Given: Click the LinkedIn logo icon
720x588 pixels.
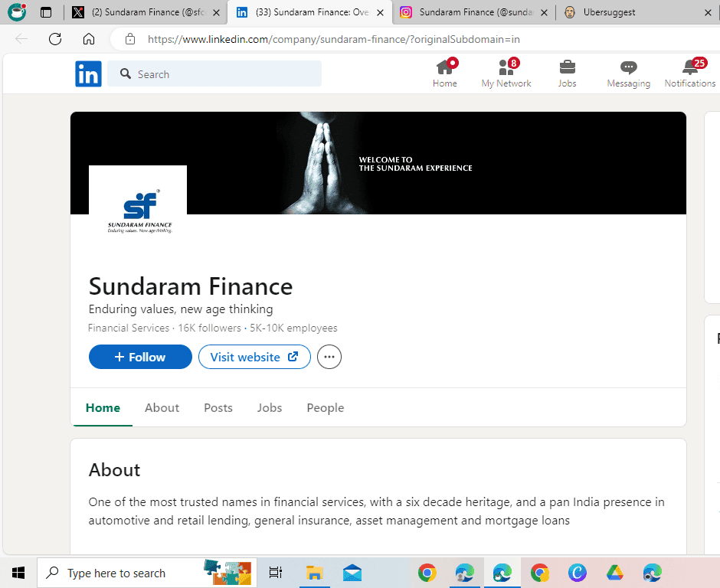Looking at the screenshot, I should [88, 73].
